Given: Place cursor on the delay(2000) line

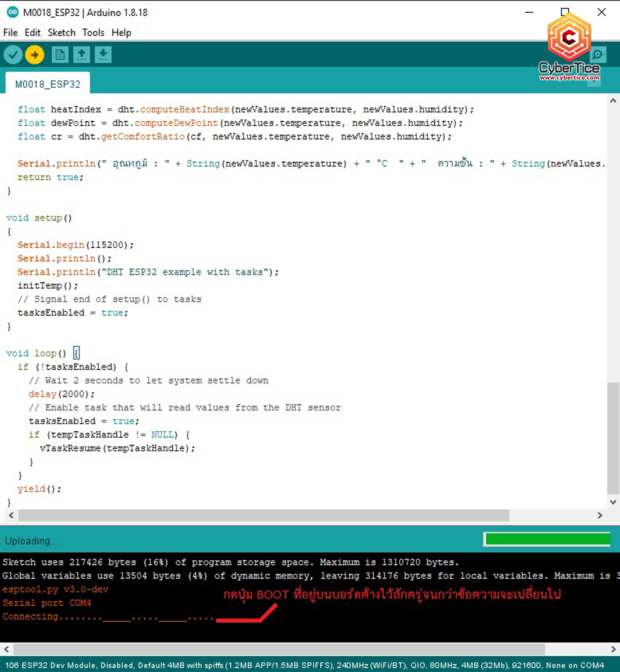Looking at the screenshot, I should pos(61,394).
